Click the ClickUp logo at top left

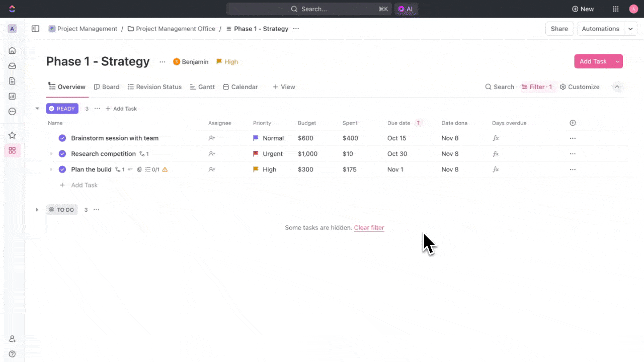[12, 9]
